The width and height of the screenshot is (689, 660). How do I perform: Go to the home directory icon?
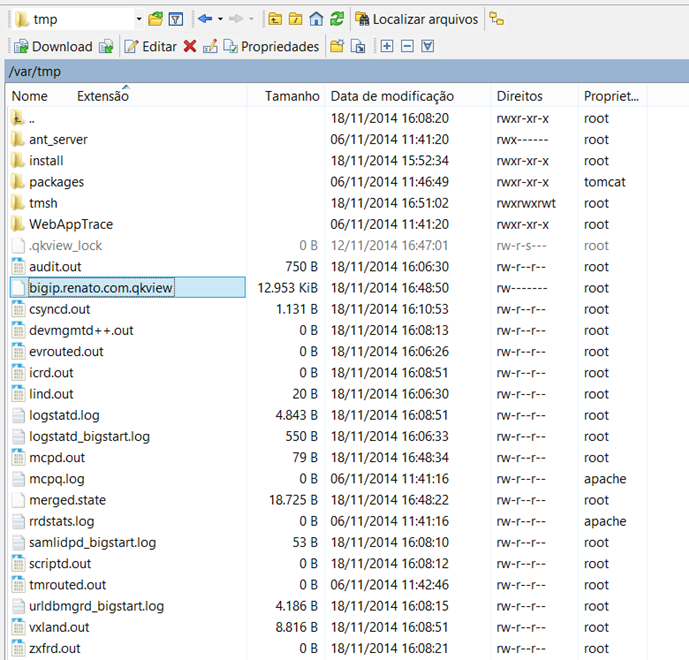(x=316, y=19)
